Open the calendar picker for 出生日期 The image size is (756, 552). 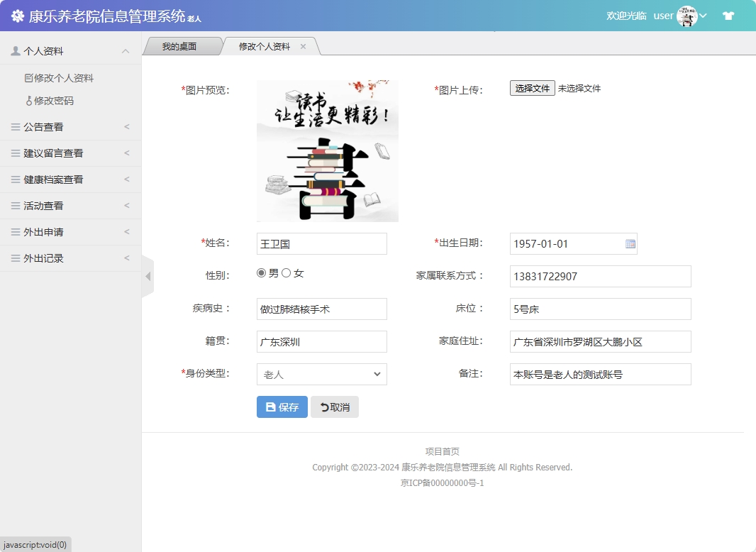click(628, 243)
